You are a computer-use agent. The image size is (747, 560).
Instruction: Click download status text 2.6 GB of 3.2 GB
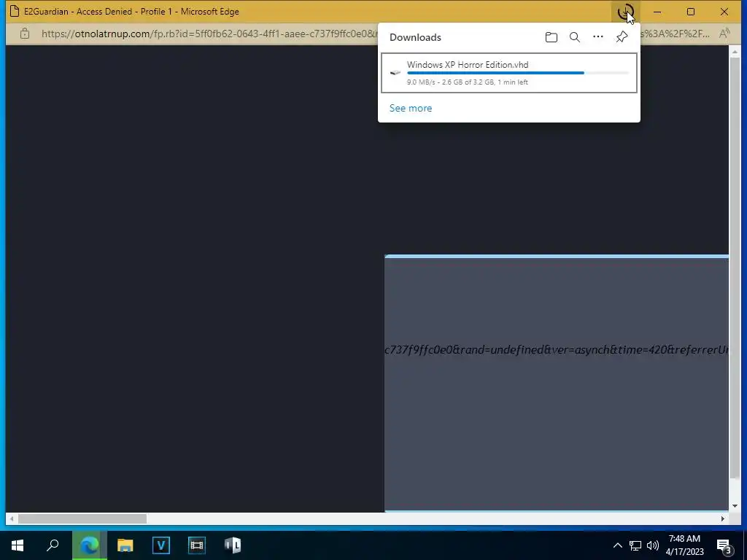click(x=468, y=82)
